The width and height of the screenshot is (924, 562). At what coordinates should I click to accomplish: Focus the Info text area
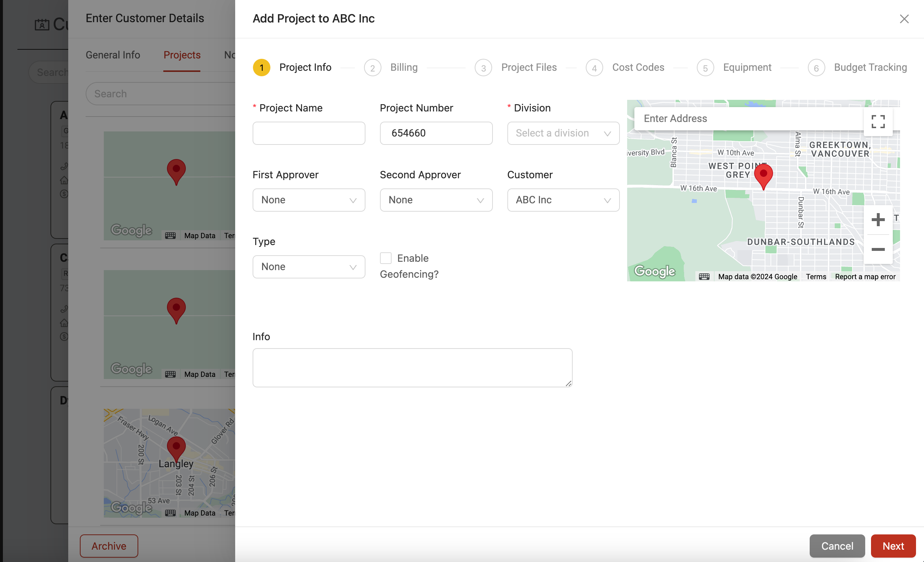point(412,368)
